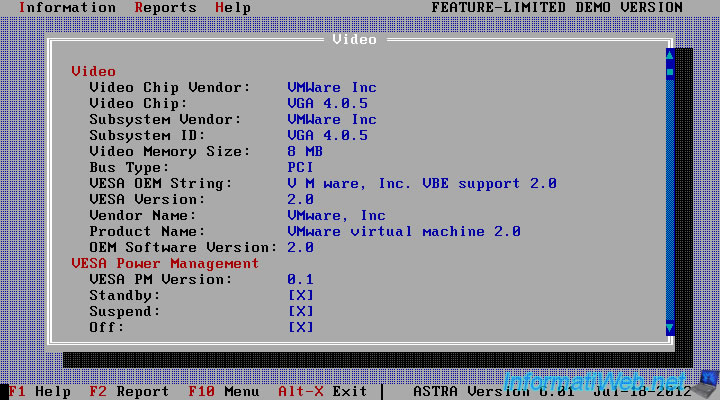Click Alt-X Exit in bottom bar

pos(322,391)
